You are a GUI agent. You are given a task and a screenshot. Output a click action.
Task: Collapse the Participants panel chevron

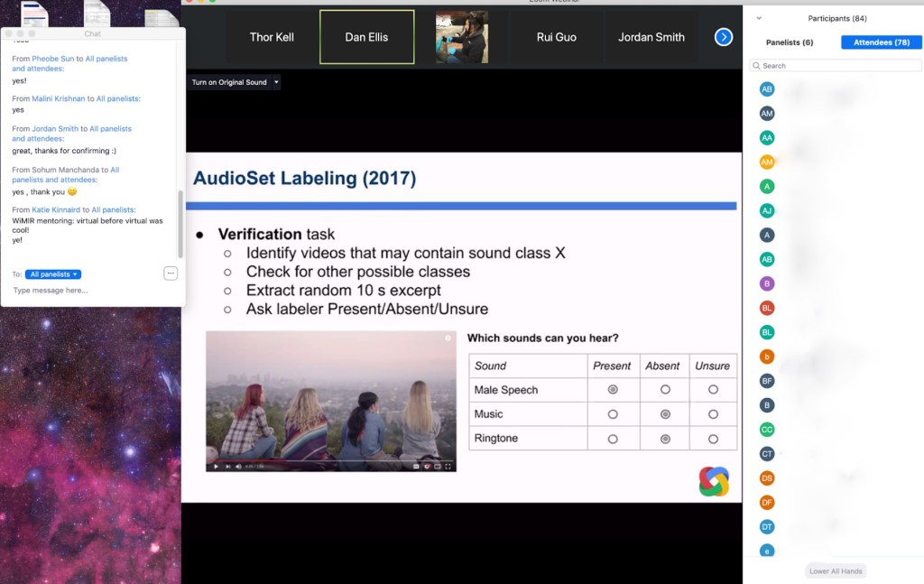759,18
